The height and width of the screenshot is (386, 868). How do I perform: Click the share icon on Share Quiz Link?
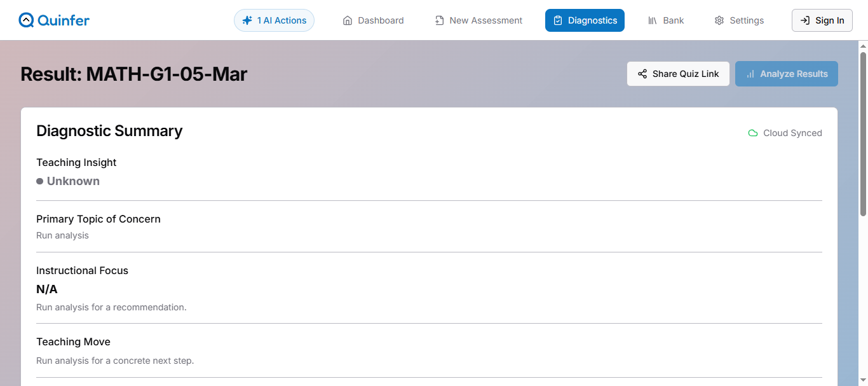click(642, 74)
